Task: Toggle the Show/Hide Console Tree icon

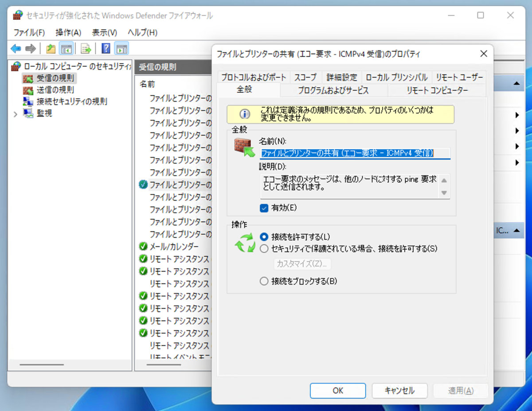Action: (66, 48)
